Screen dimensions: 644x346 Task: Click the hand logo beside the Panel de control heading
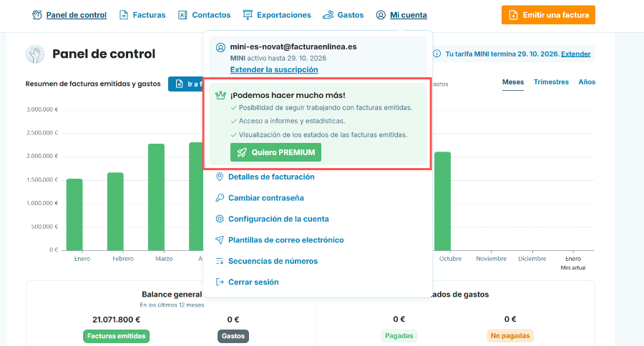tap(35, 54)
